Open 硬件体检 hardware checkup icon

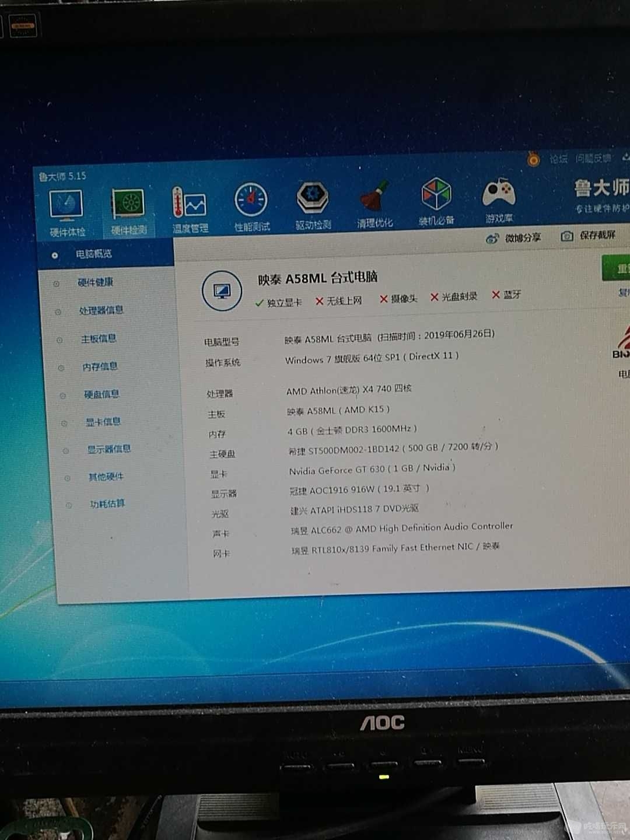click(x=66, y=213)
